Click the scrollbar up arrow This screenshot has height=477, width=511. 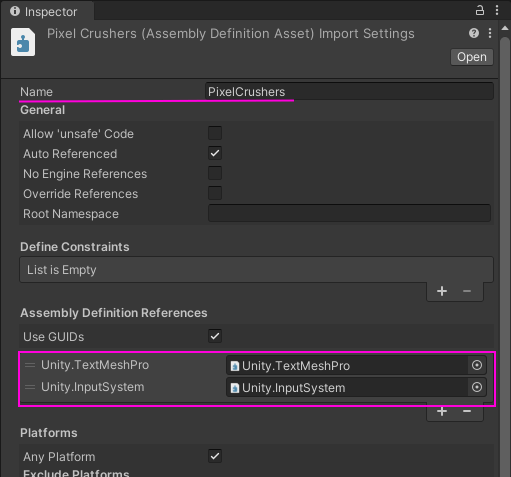[505, 28]
